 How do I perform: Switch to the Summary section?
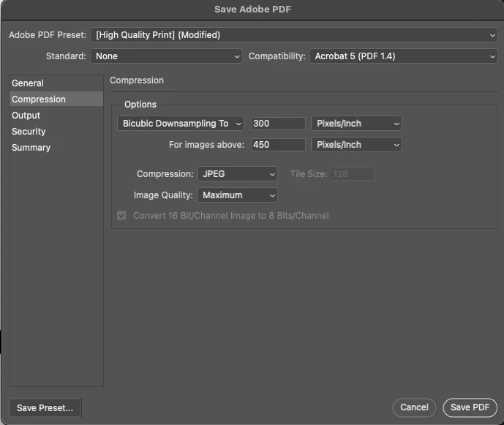pyautogui.click(x=56, y=147)
